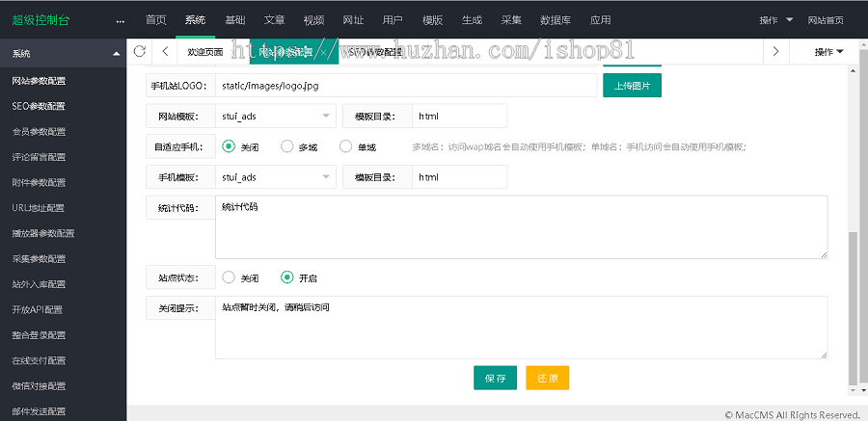Open the 视频 top menu
Viewport: 868px width, 421px height.
(x=313, y=20)
